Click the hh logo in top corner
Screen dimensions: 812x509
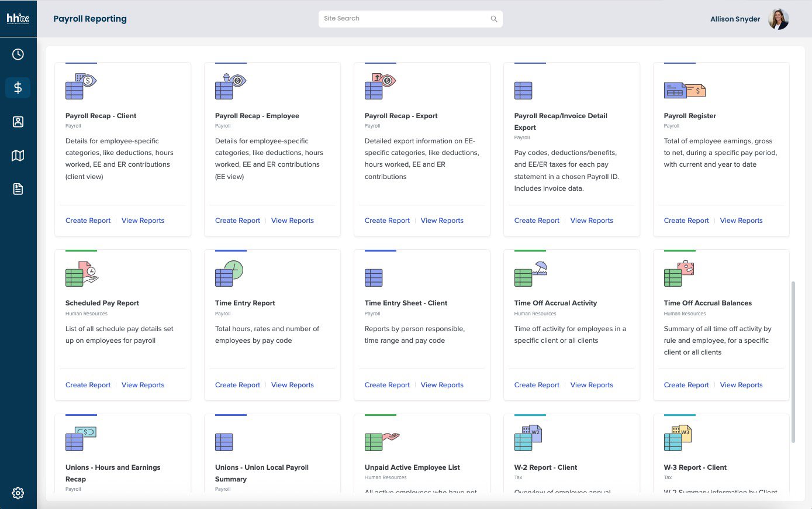tap(18, 19)
